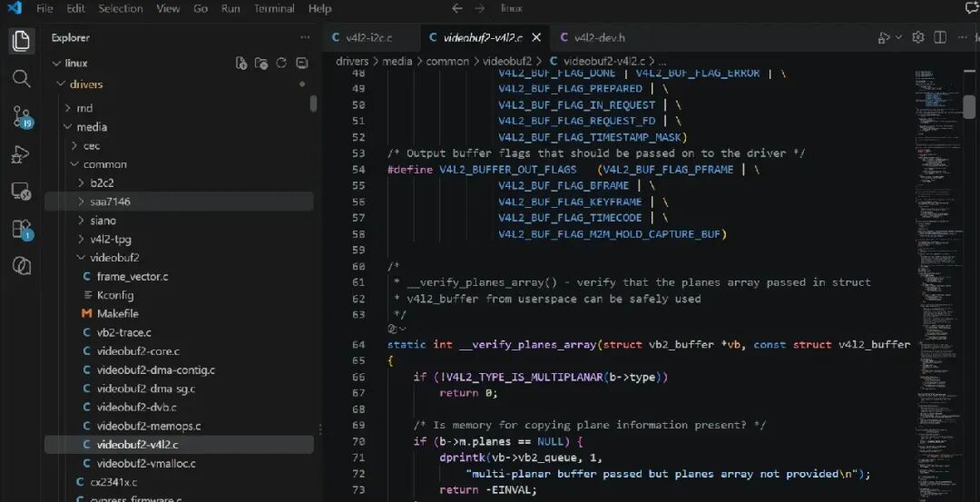Switch to the v4l2-dev.h tab
The height and width of the screenshot is (502, 980).
599,37
